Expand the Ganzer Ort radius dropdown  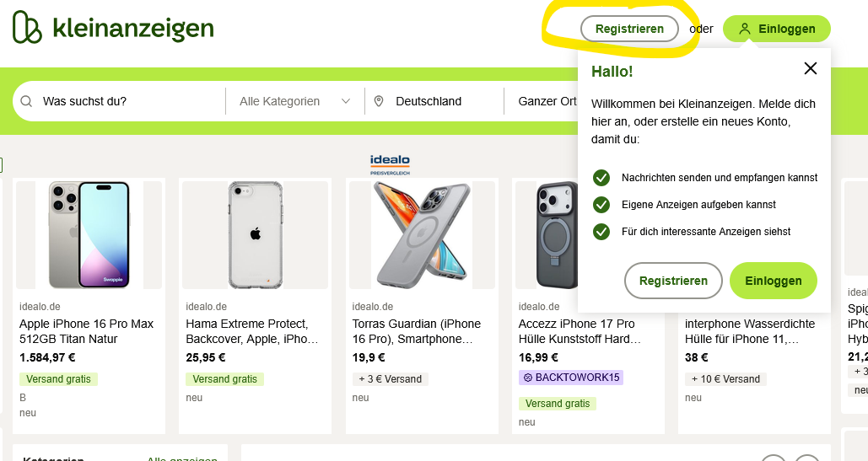[547, 101]
